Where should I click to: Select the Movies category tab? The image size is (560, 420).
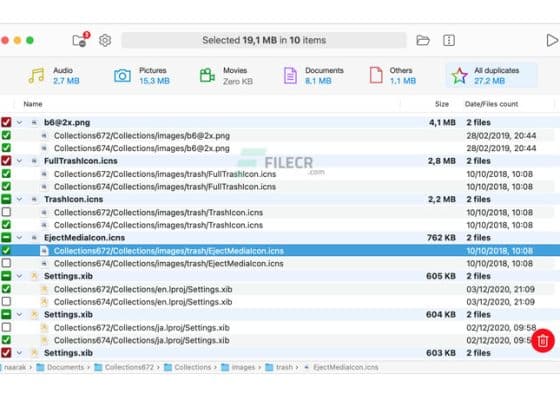tap(226, 75)
